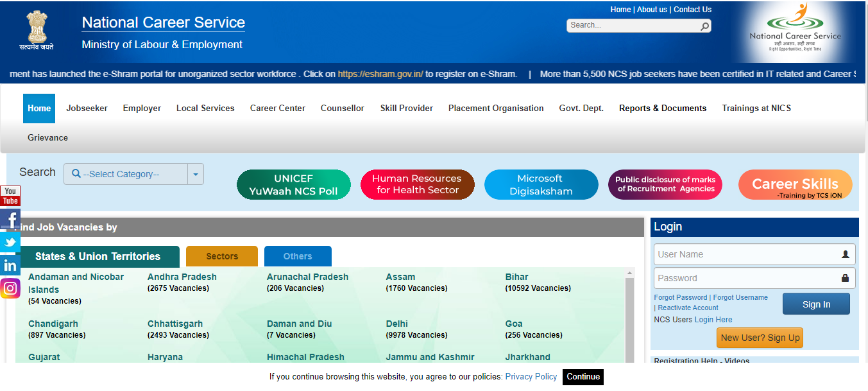Click the YouTube icon in social sidebar
The height and width of the screenshot is (391, 868).
(10, 196)
